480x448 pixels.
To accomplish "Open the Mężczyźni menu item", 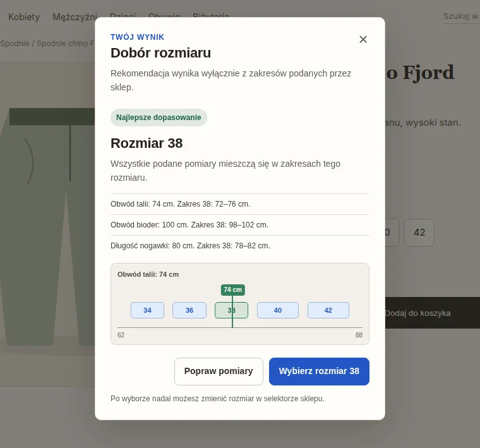I will point(75,17).
